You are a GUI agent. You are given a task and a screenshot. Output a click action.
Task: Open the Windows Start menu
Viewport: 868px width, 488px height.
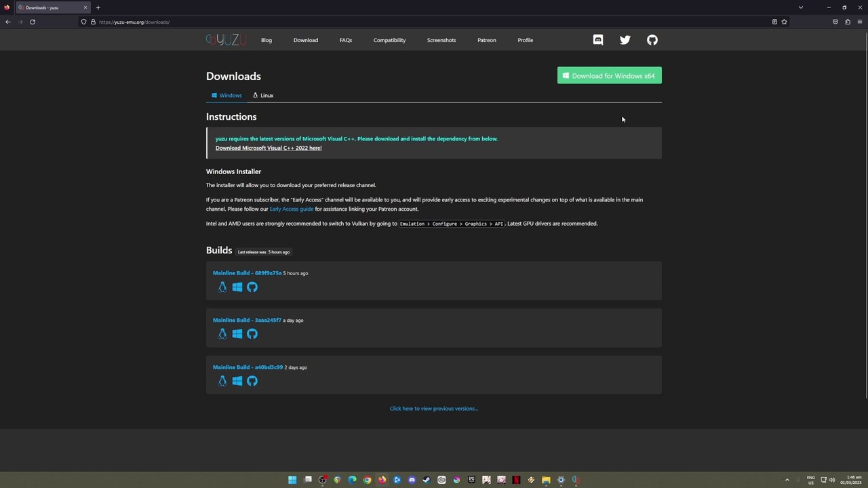coord(292,480)
